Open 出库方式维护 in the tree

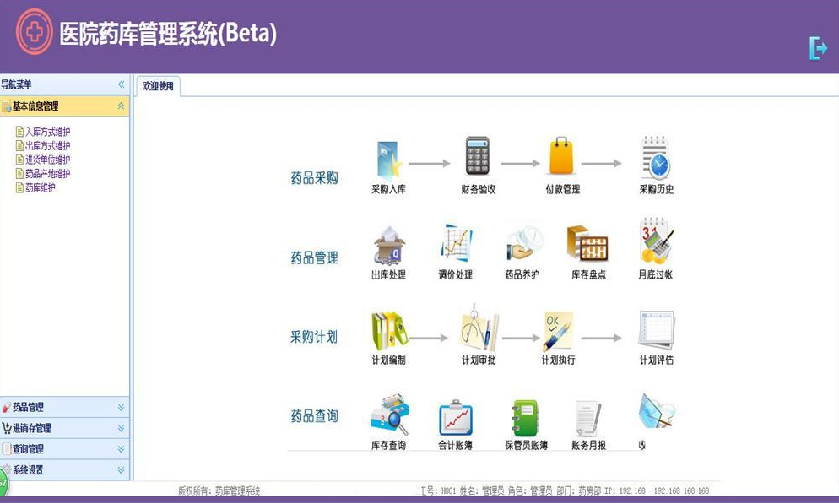(47, 145)
